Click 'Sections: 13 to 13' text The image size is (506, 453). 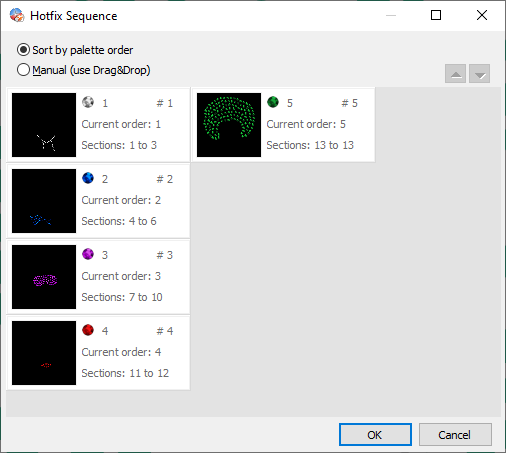coord(310,145)
